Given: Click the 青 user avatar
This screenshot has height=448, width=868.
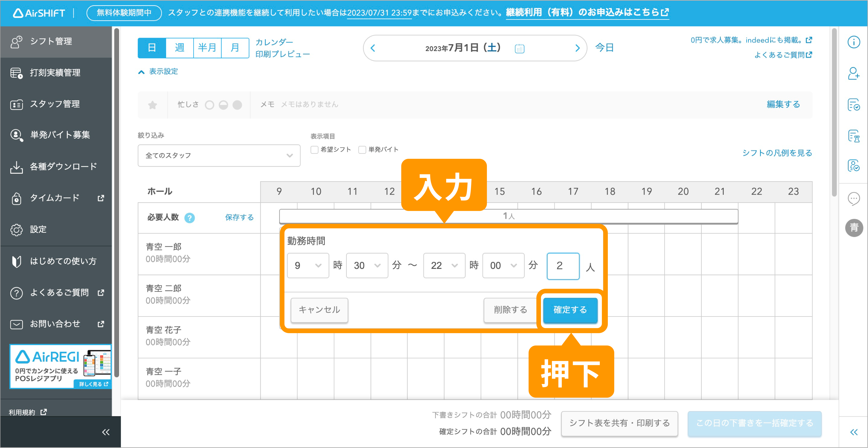Looking at the screenshot, I should pos(854,228).
